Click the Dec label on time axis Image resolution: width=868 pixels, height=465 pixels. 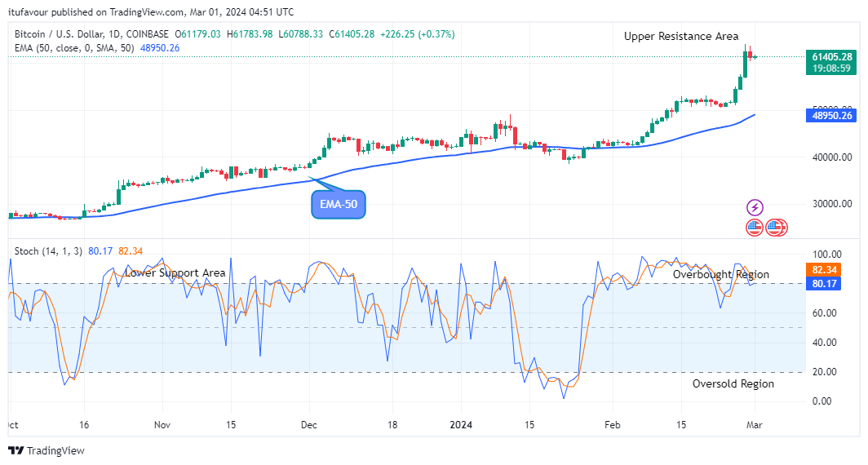[309, 425]
